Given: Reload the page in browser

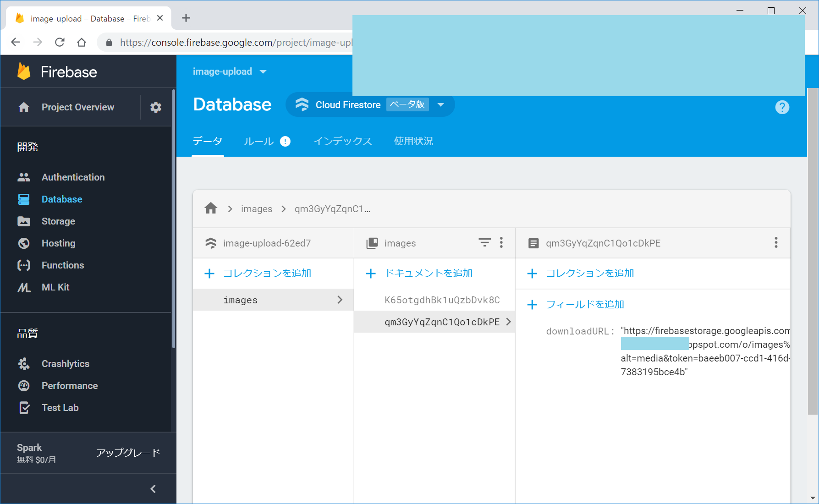Looking at the screenshot, I should [x=60, y=43].
